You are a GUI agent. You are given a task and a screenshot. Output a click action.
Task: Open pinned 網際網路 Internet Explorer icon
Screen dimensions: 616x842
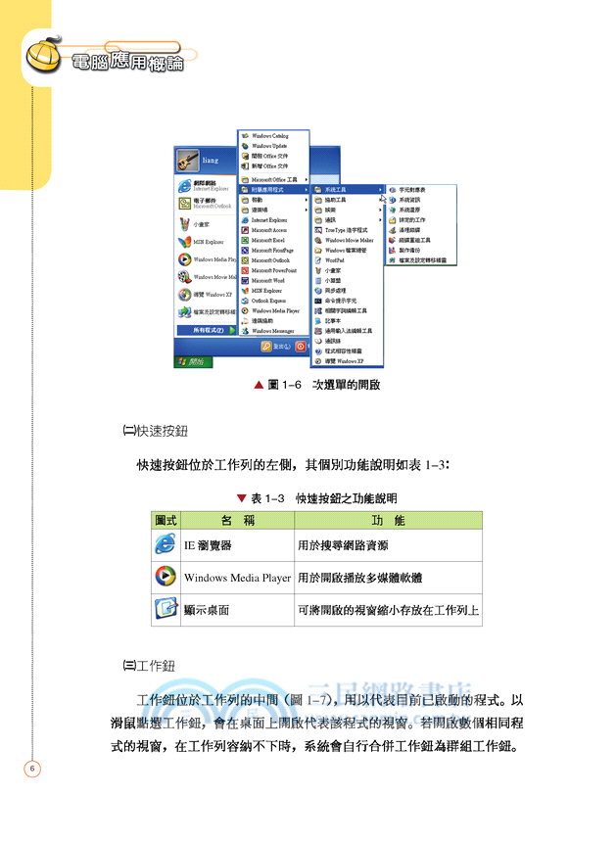tap(184, 186)
